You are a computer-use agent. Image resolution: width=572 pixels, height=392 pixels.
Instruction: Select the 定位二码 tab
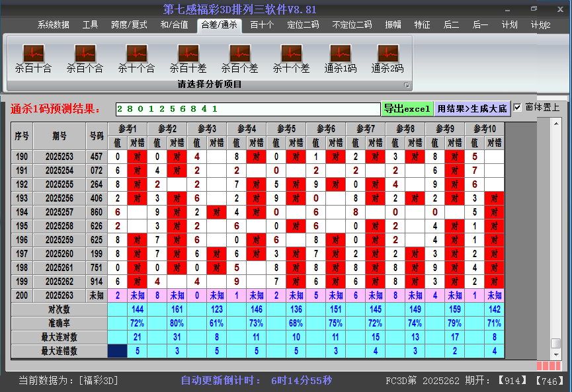[303, 25]
